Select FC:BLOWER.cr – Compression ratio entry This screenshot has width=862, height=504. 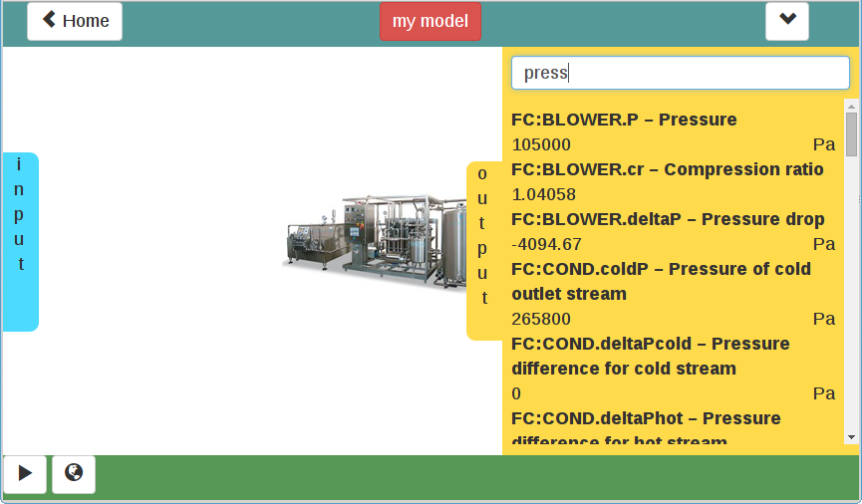667,169
